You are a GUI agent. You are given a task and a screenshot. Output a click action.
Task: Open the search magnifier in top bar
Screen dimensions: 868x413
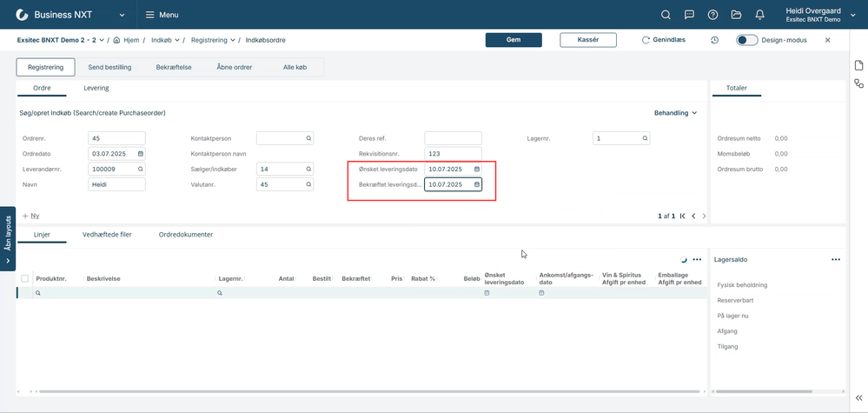tap(666, 15)
